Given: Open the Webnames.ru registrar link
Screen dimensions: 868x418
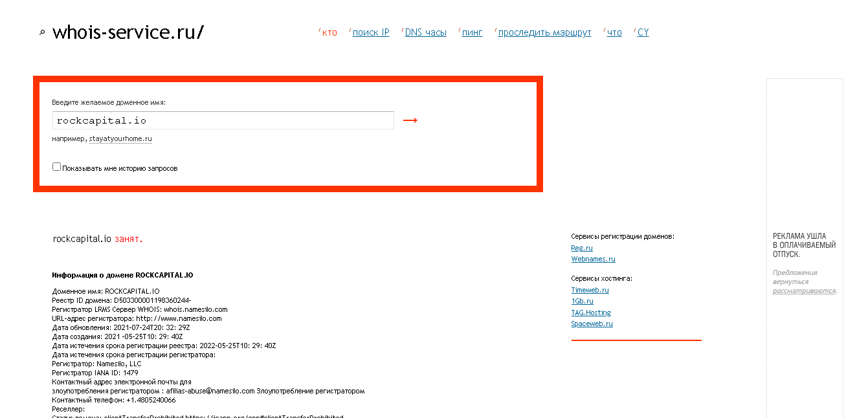Looking at the screenshot, I should click(593, 259).
